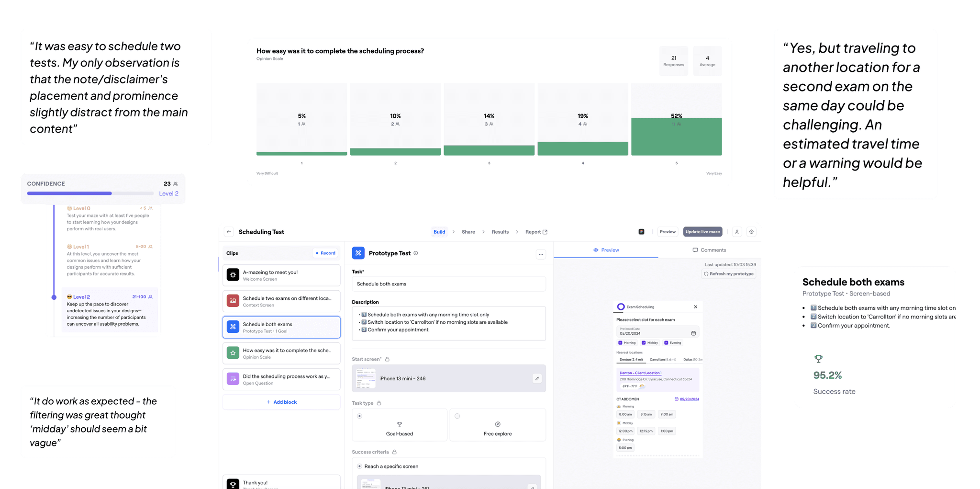The image size is (980, 489).
Task: Click Add block below the clips list
Action: pyautogui.click(x=282, y=402)
